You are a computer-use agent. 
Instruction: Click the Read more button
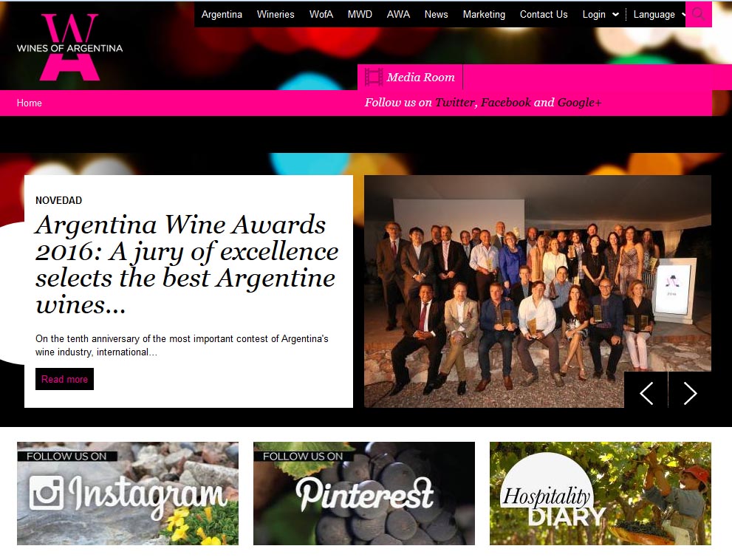click(x=64, y=379)
